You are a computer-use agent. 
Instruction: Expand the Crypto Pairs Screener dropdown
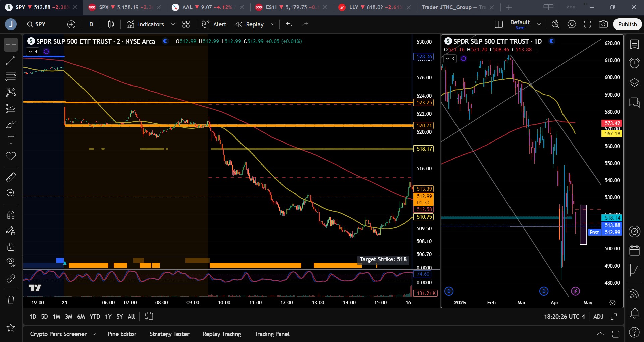[x=94, y=334]
